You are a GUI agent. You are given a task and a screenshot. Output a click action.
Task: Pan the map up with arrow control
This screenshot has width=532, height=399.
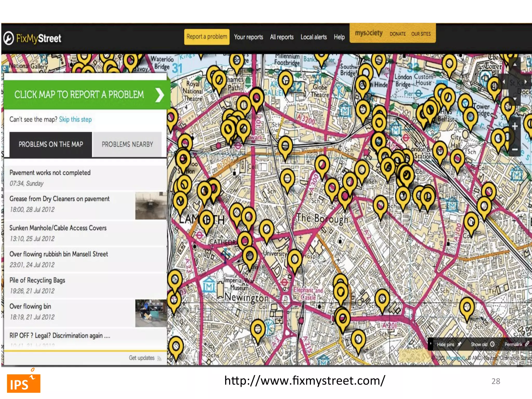[x=515, y=64]
